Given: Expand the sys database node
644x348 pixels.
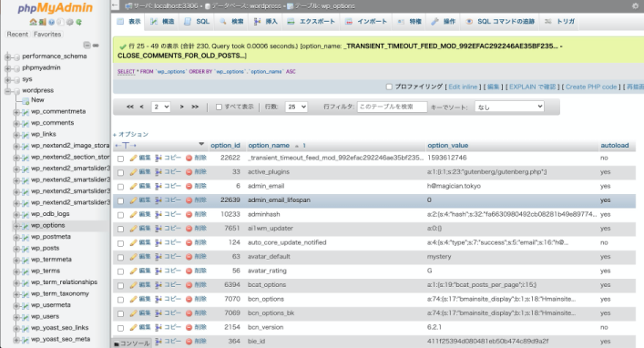Looking at the screenshot, I should (7, 79).
